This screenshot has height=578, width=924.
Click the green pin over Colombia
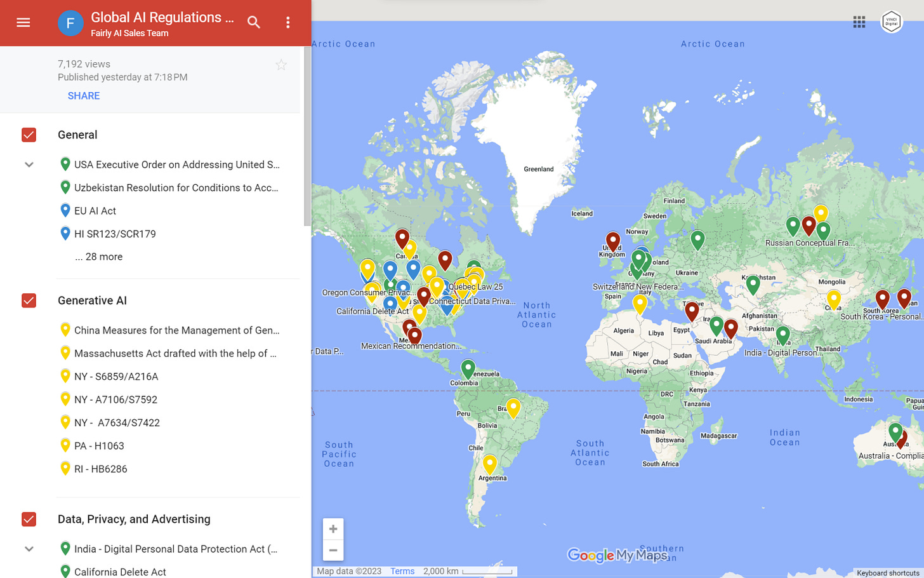(x=468, y=370)
